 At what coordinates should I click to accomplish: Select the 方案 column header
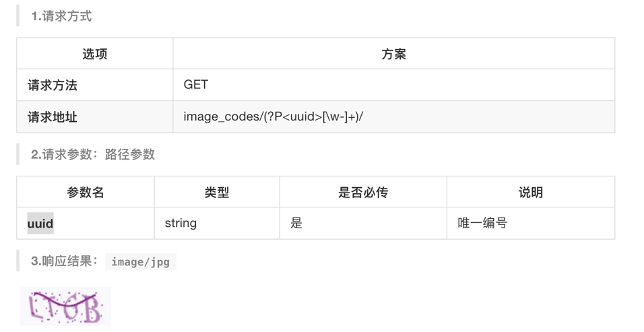click(x=393, y=54)
